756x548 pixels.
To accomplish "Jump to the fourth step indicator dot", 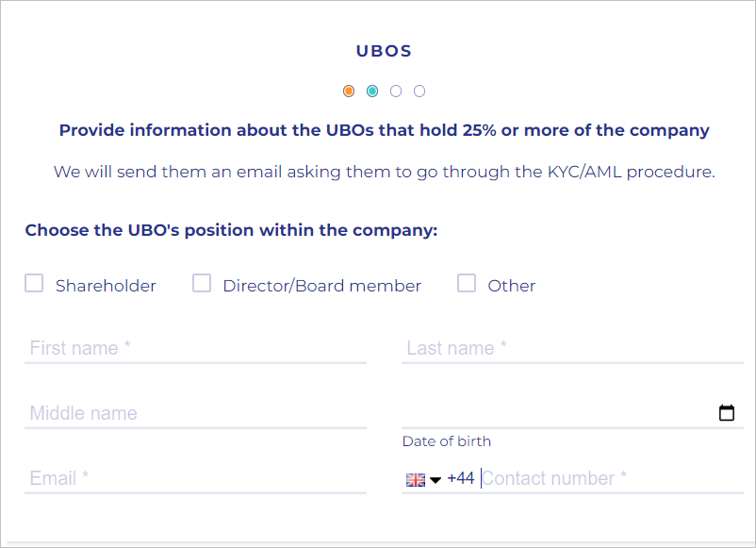I will tap(419, 91).
